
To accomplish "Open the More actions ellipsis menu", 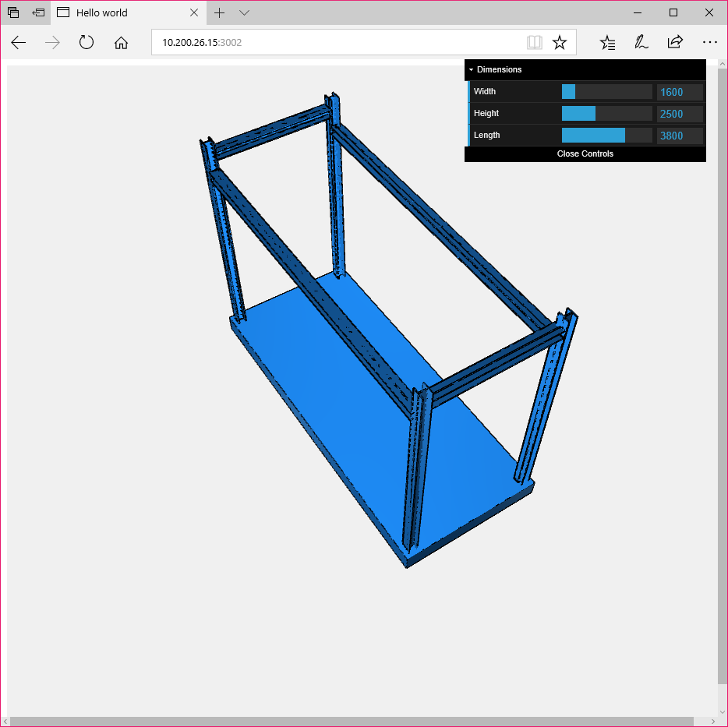I will (x=709, y=43).
